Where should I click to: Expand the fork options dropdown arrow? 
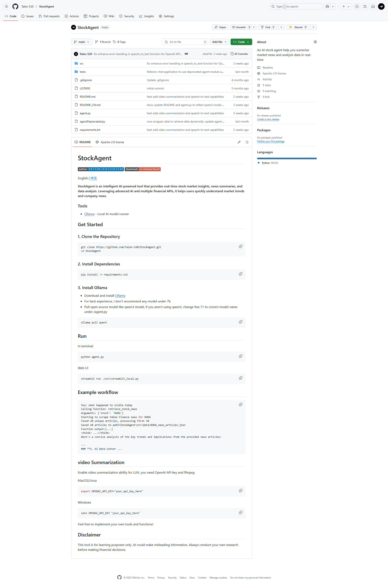point(281,27)
